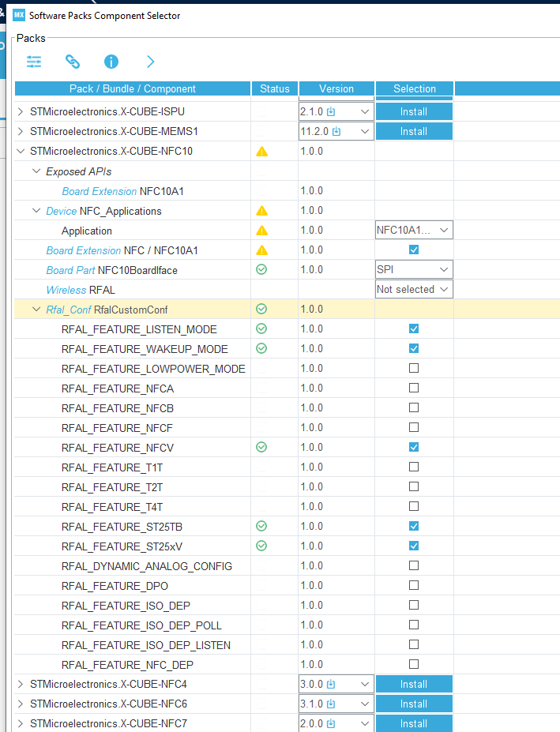Click green check status of RFAL_FEATURE_LISTEN_MODE
560x732 pixels.
(x=261, y=328)
